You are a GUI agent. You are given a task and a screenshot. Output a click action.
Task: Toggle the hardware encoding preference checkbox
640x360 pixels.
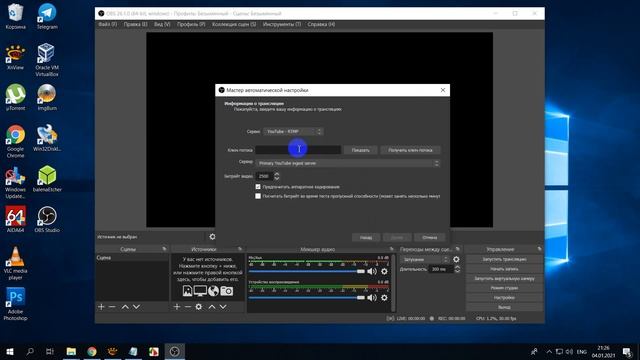[258, 187]
